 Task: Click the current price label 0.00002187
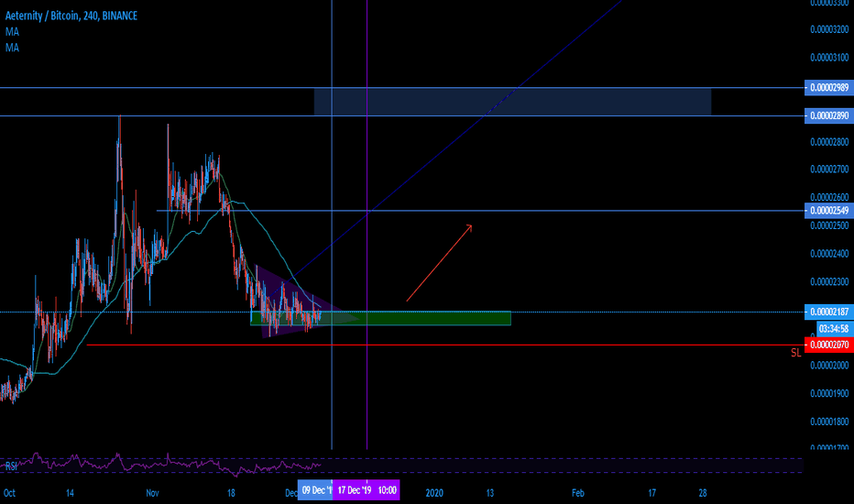click(829, 312)
